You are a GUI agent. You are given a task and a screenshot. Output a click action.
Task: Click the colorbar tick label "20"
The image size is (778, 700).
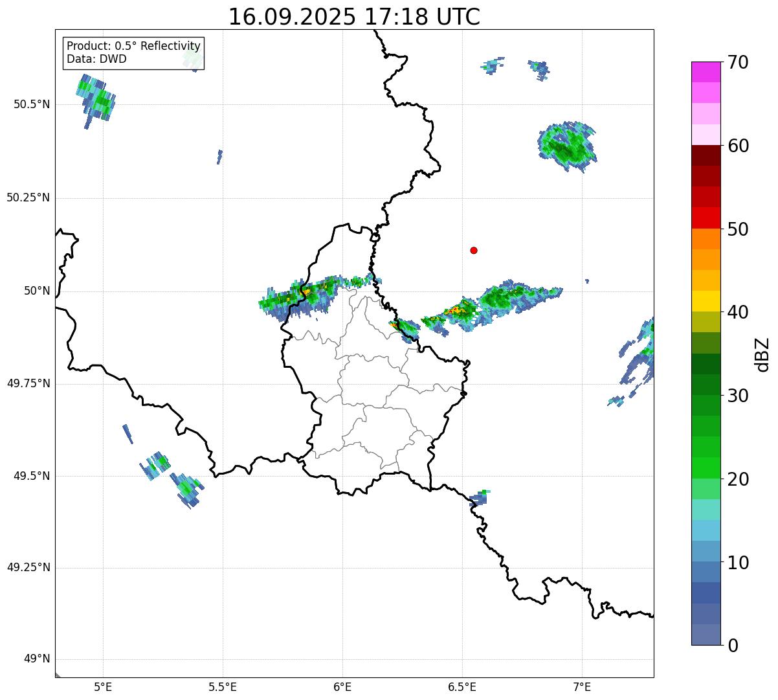coord(738,479)
